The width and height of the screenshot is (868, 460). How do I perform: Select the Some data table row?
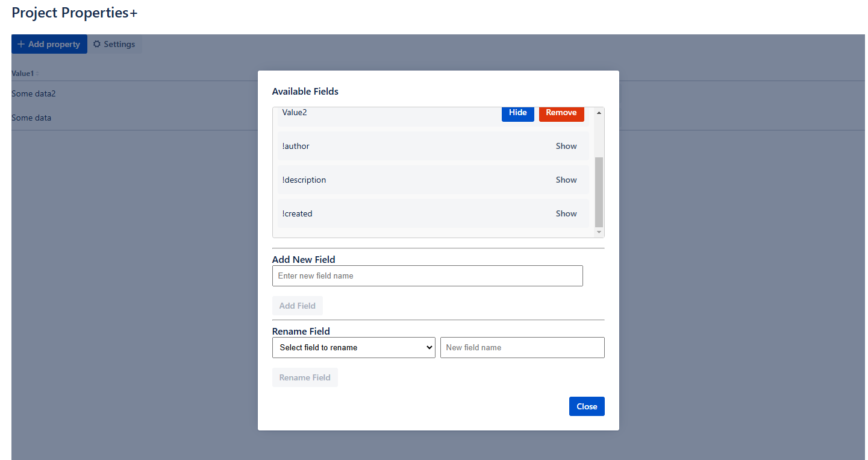31,118
